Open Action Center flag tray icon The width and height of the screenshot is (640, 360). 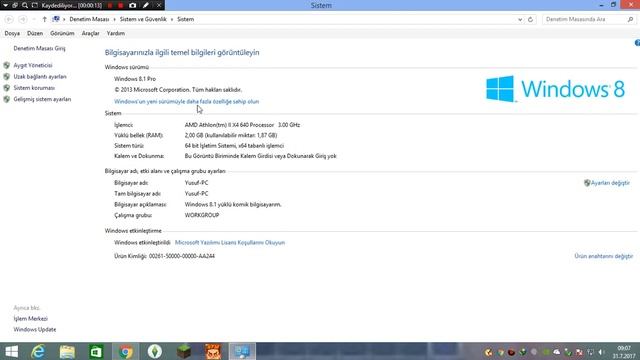coord(579,352)
